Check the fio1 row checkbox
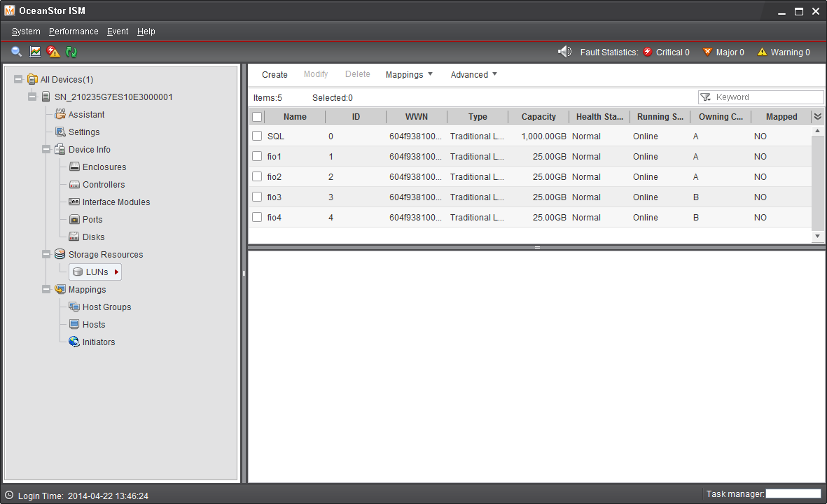 (x=257, y=156)
